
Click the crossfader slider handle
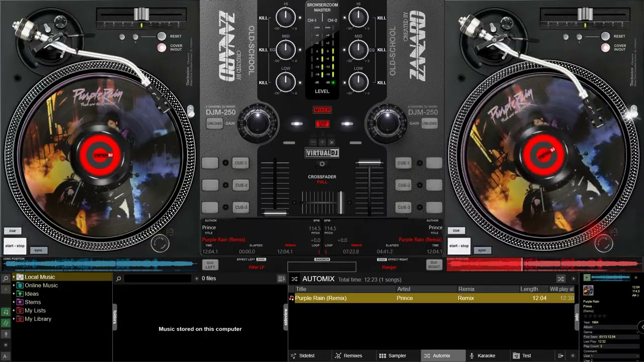(x=341, y=203)
